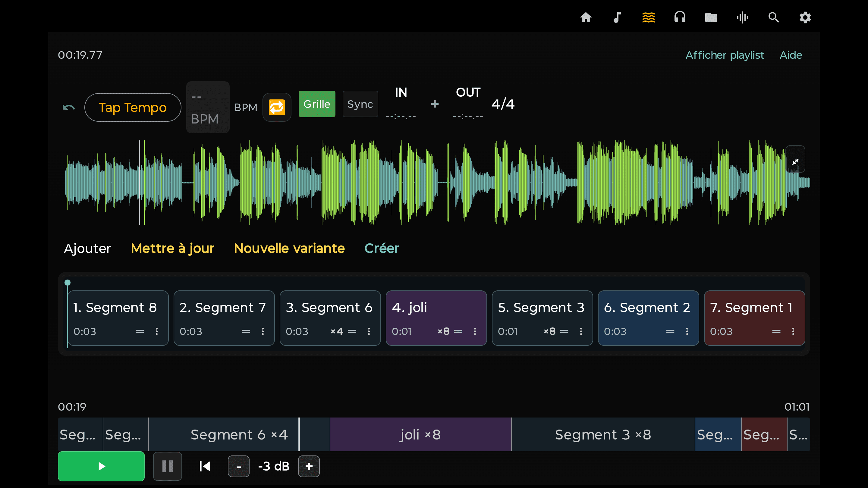
Task: Open the music note library icon
Action: tap(617, 17)
